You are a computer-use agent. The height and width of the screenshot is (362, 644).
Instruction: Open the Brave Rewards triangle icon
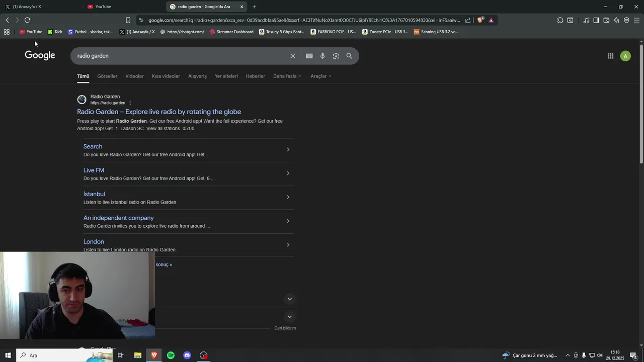click(491, 20)
